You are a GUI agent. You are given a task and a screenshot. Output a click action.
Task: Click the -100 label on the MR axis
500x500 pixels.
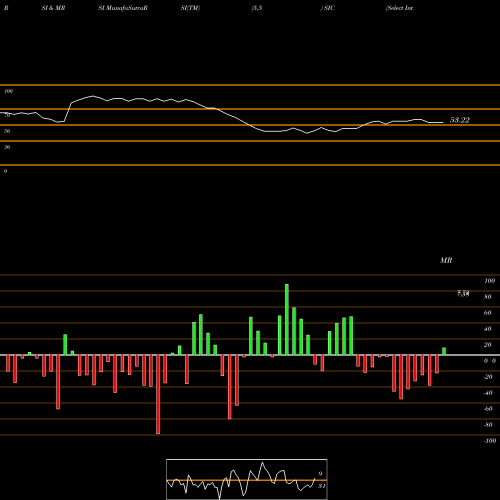click(489, 441)
